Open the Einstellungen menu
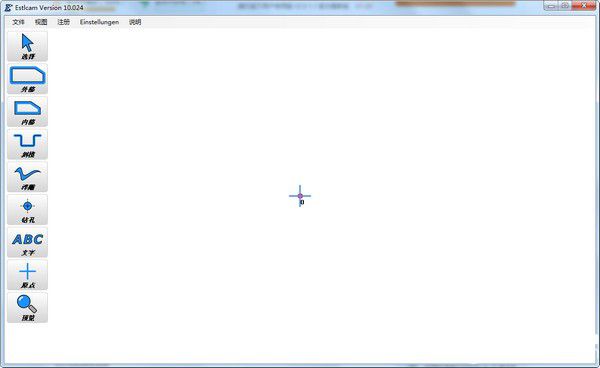 coord(99,22)
